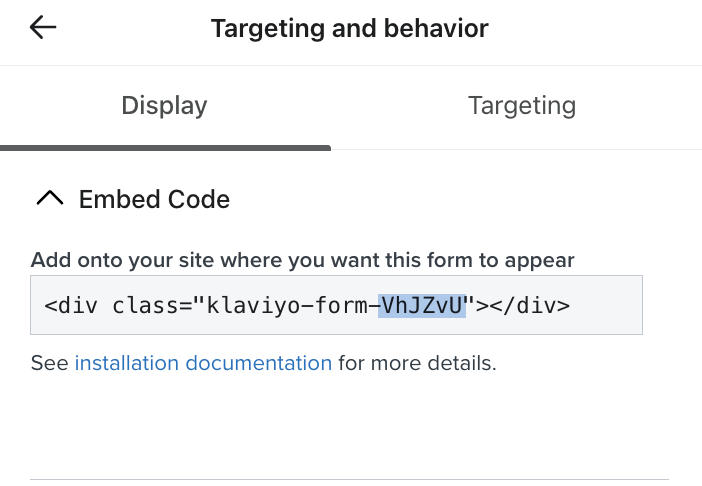The height and width of the screenshot is (486, 702).
Task: Collapse the Embed Code chevron
Action: click(x=49, y=199)
